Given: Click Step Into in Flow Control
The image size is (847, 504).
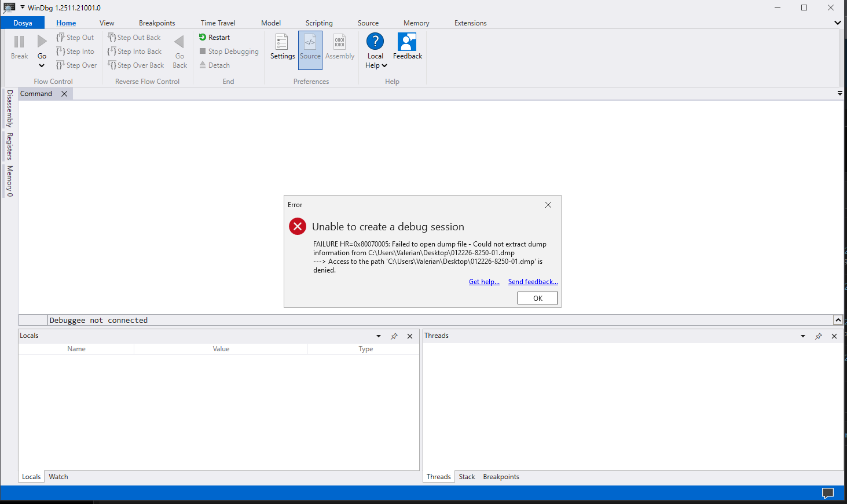Looking at the screenshot, I should 75,51.
